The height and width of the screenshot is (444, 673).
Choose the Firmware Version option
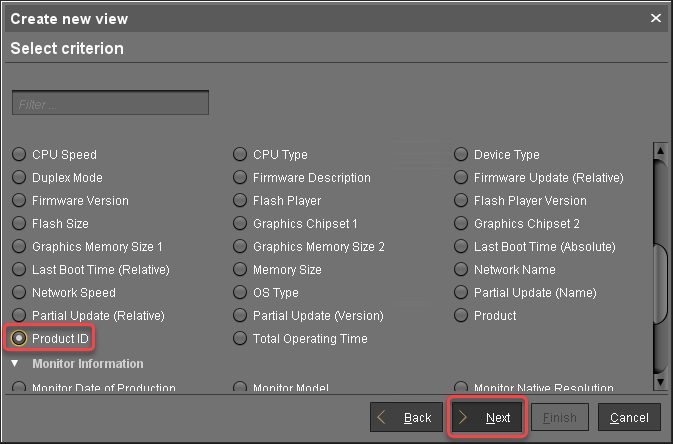point(19,201)
